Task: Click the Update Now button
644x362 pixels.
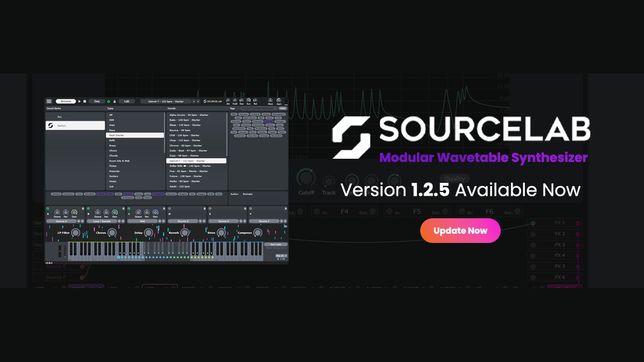Action: click(460, 231)
